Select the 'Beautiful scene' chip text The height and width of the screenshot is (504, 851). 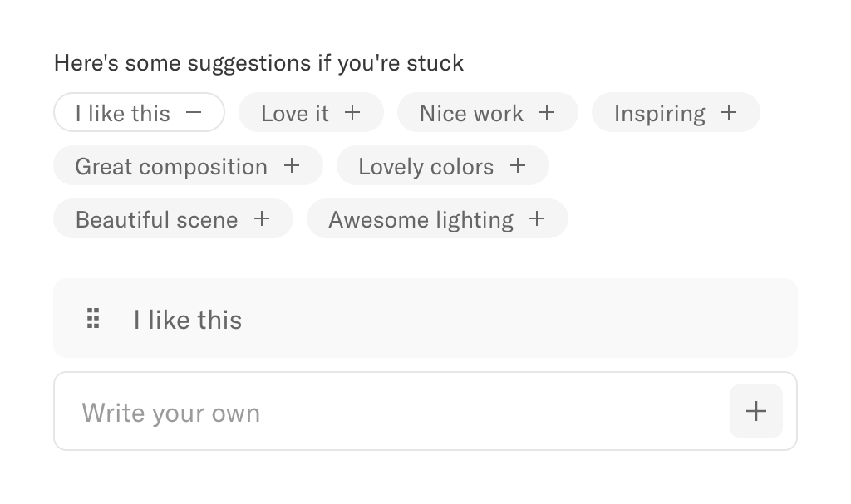point(156,219)
